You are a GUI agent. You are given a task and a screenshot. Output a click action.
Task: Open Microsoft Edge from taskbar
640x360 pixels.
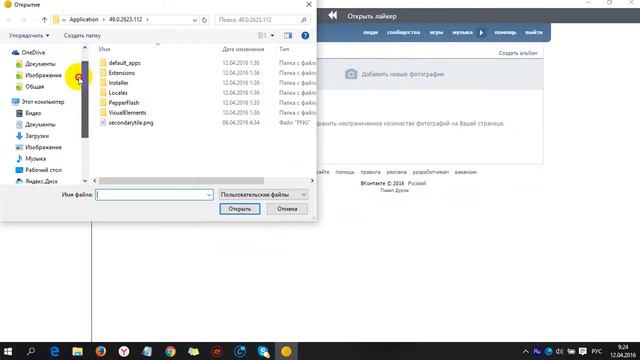pos(54,351)
